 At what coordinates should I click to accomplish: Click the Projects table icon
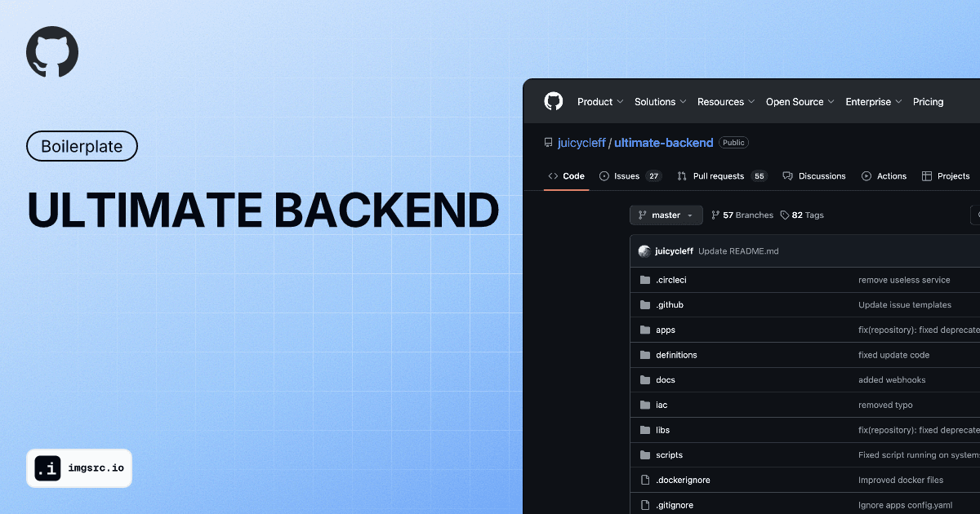coord(927,176)
